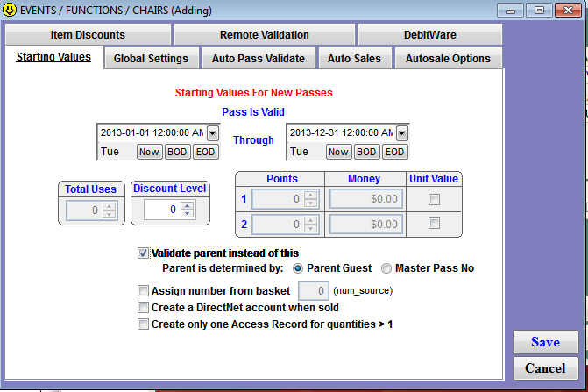This screenshot has width=588, height=392.
Task: Open the Auto Pass Validate tab
Action: (x=259, y=59)
